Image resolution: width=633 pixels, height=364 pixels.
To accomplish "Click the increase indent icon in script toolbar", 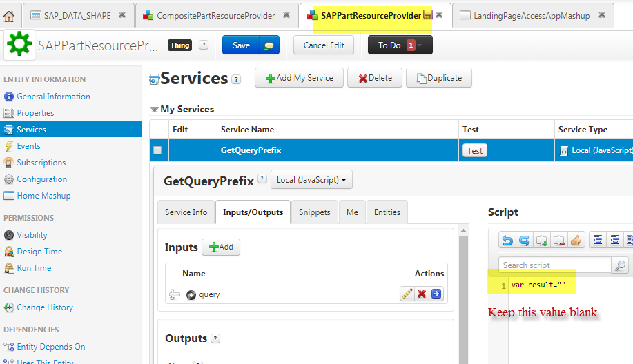I will point(615,240).
